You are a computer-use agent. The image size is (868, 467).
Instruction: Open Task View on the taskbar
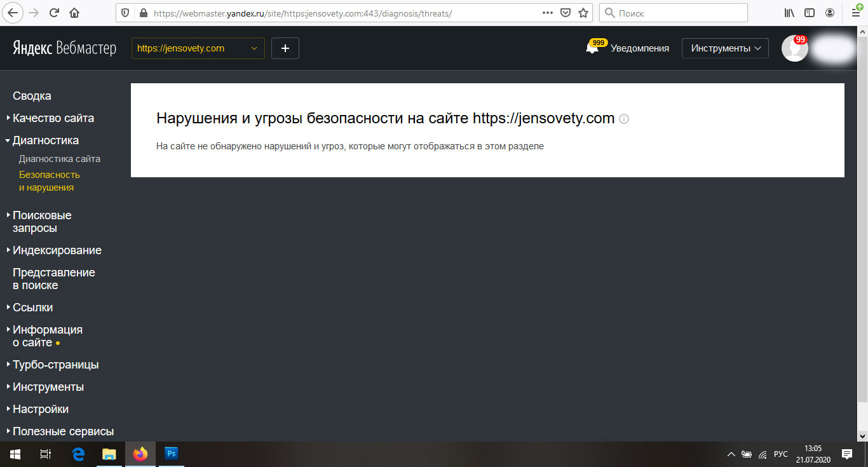click(46, 454)
